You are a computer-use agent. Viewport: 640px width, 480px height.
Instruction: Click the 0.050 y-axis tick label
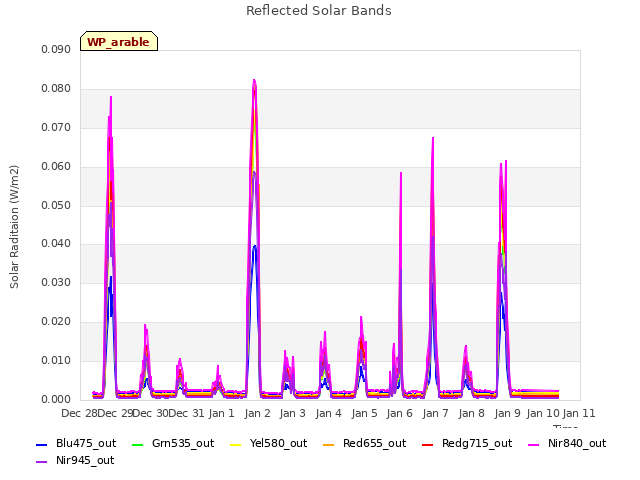coord(56,205)
